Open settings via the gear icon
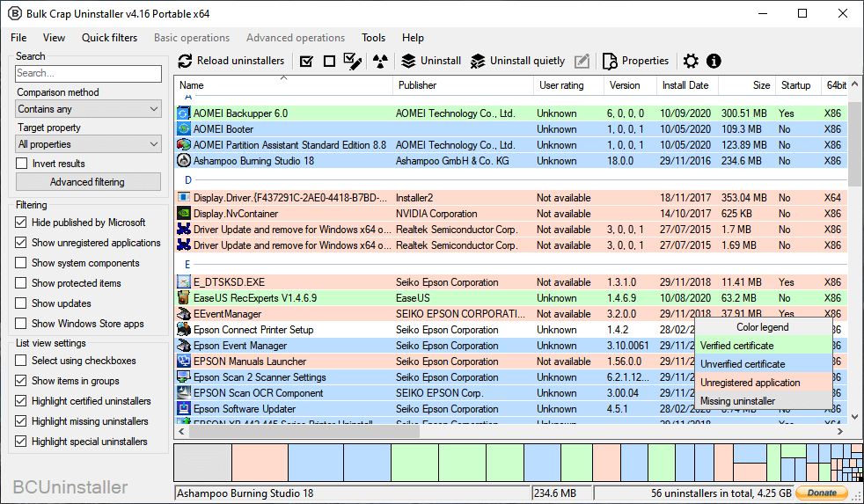Viewport: 864px width, 504px height. [691, 62]
